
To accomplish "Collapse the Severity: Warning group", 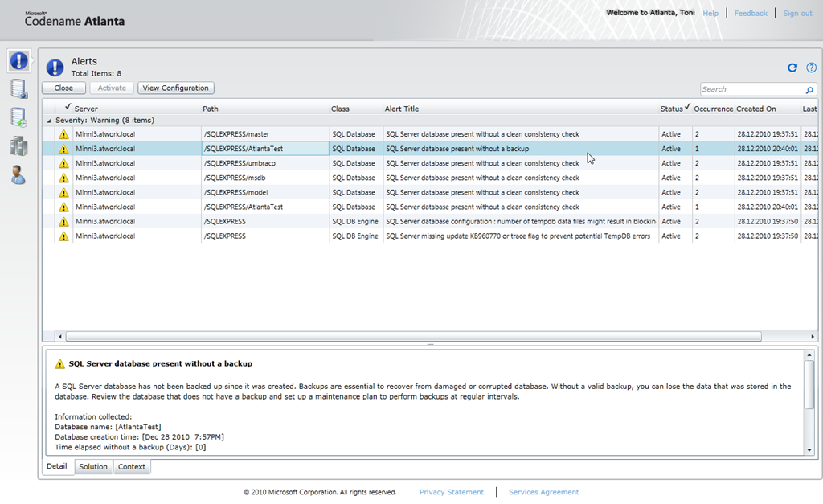I will point(48,121).
